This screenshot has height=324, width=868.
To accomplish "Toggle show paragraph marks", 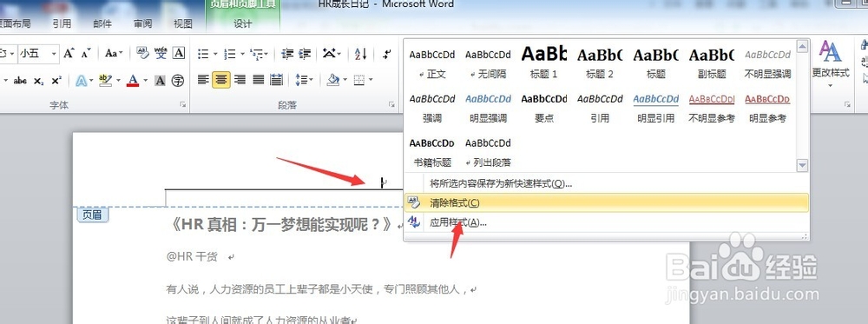I will coord(387,54).
